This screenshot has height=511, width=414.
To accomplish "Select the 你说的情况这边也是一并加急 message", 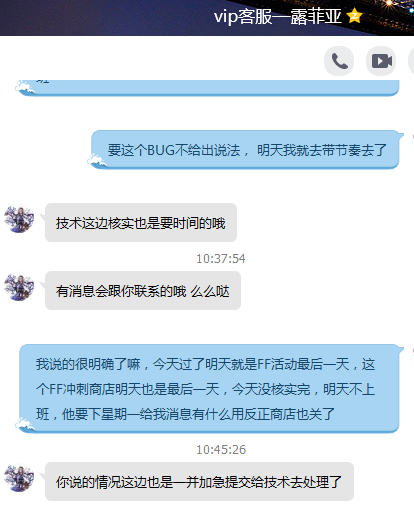I will (x=199, y=481).
